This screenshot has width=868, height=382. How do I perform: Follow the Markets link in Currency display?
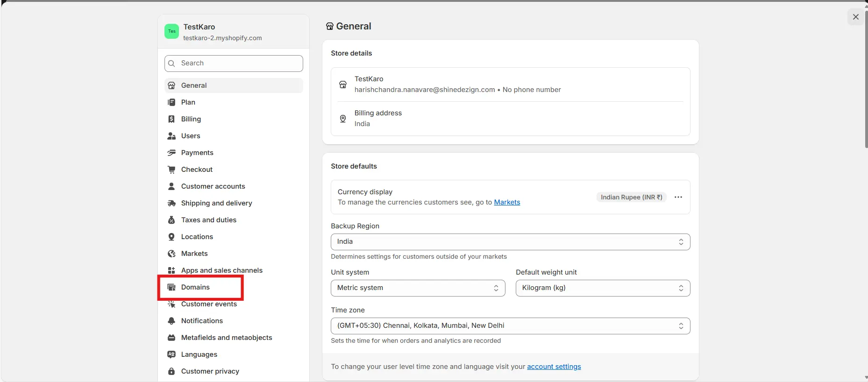507,202
